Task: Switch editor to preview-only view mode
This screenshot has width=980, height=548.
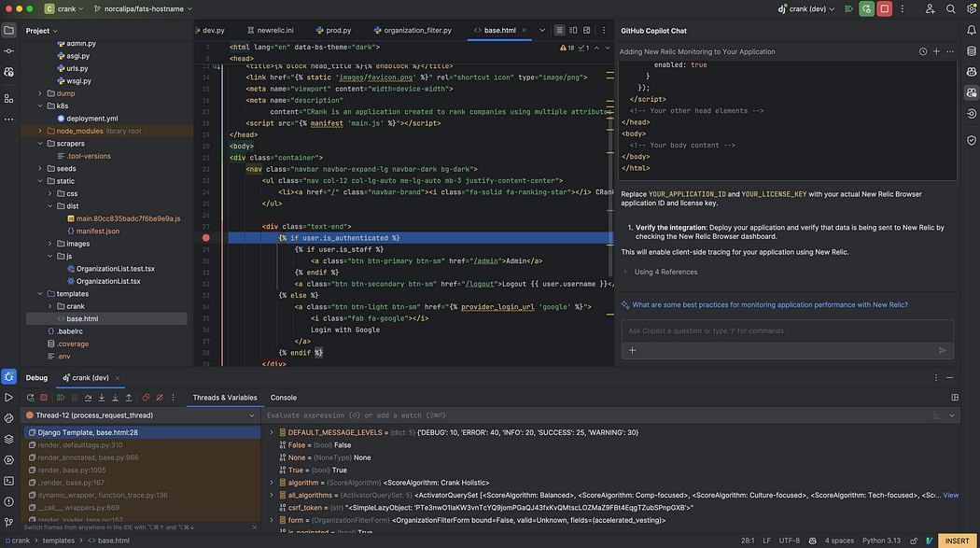Action: 586,30
